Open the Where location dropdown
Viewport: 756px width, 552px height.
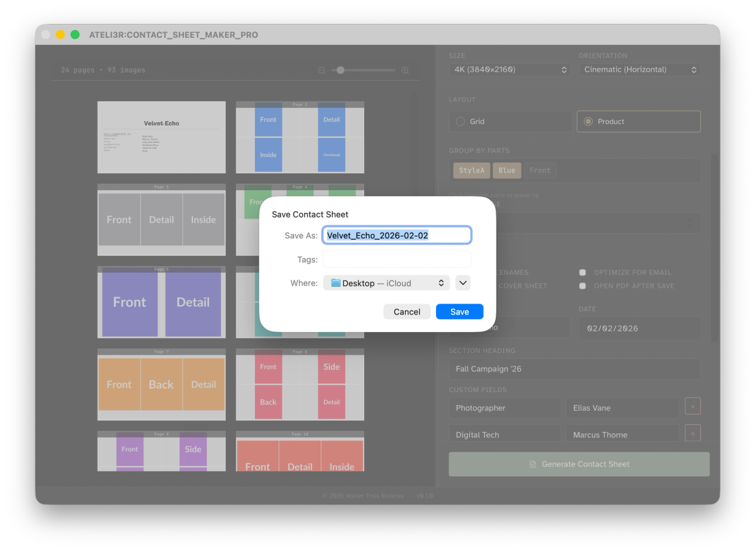tap(386, 283)
